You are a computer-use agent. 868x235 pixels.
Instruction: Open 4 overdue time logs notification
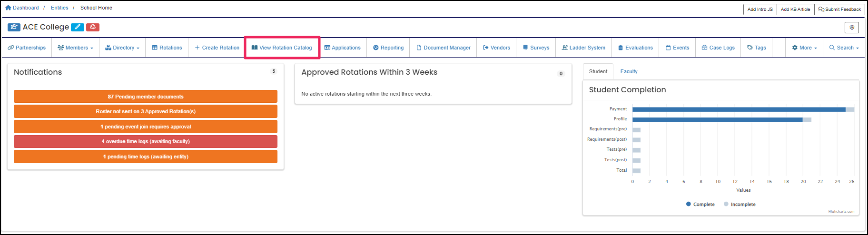(146, 141)
